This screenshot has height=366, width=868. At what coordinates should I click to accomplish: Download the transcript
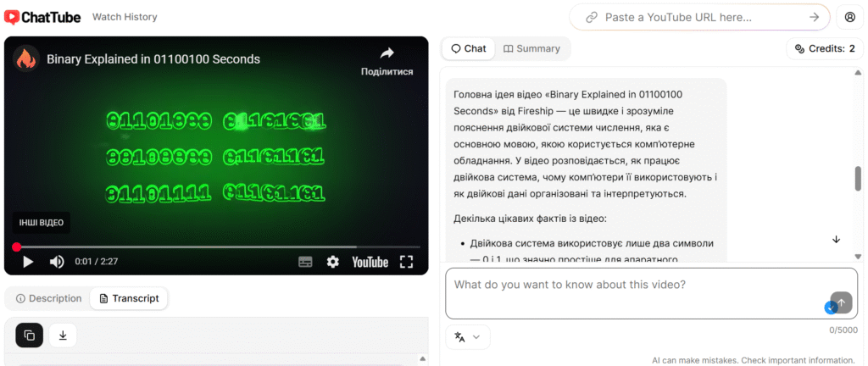63,335
